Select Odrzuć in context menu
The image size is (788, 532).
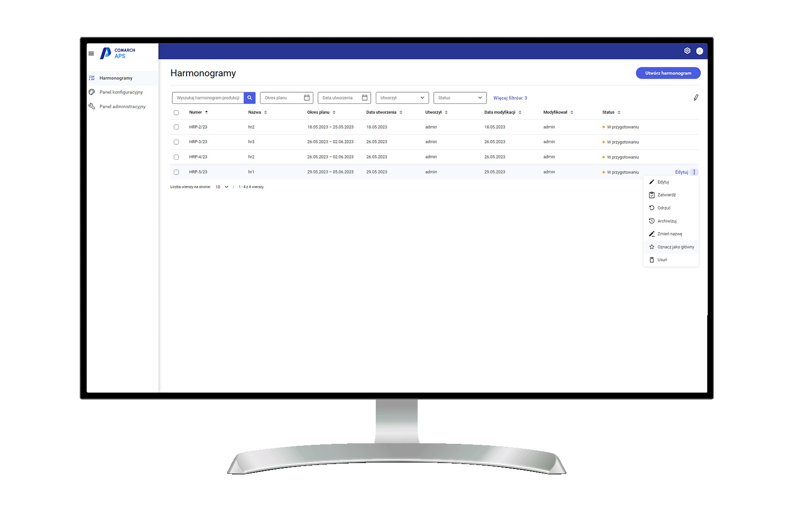[671, 208]
